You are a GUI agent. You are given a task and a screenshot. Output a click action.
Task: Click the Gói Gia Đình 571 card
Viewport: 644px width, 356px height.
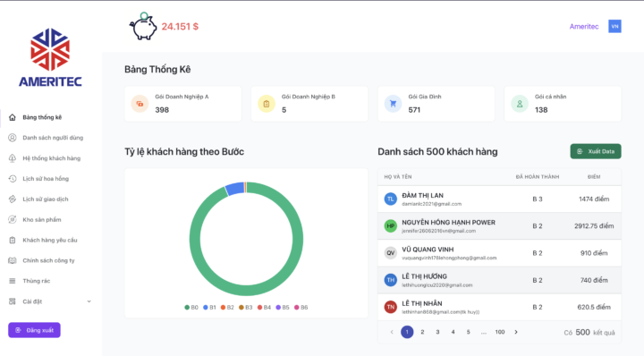point(436,104)
